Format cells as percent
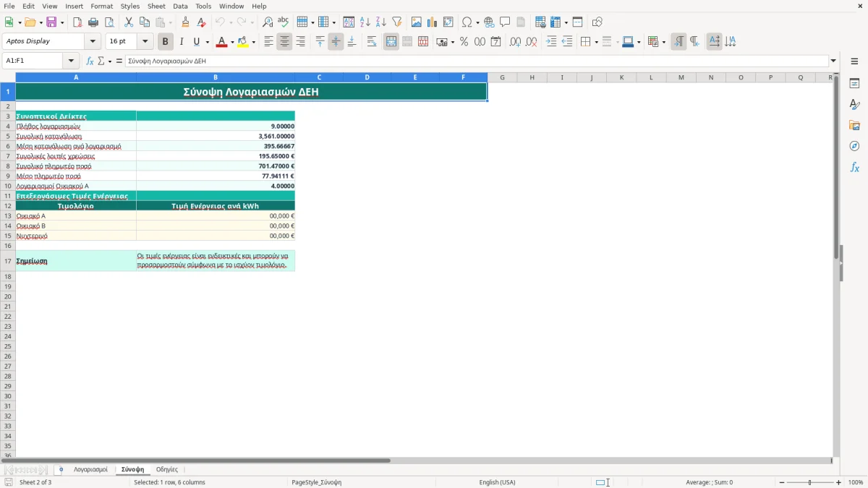The image size is (868, 488). pos(464,42)
